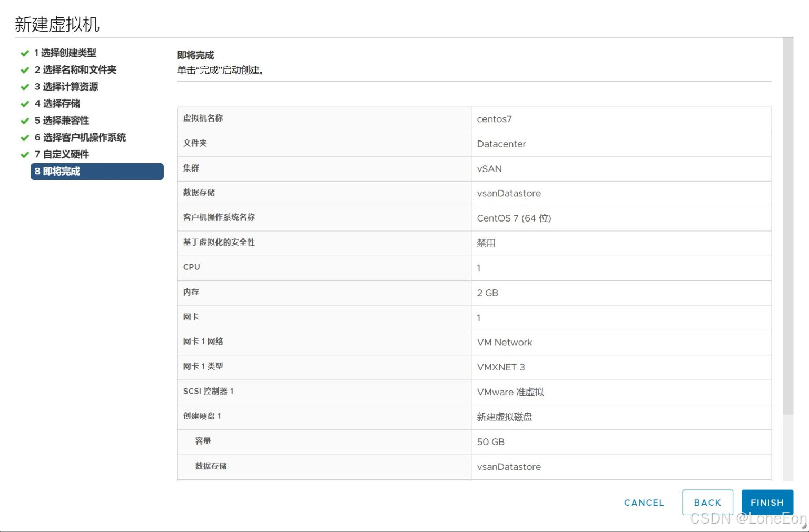Go to step 6 选择客户机操作系统

click(80, 137)
